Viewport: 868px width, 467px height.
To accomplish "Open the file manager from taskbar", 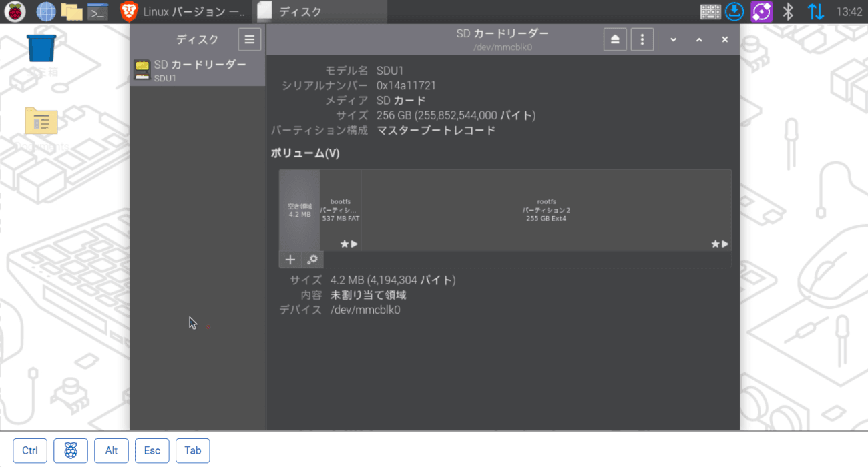I will pos(71,11).
